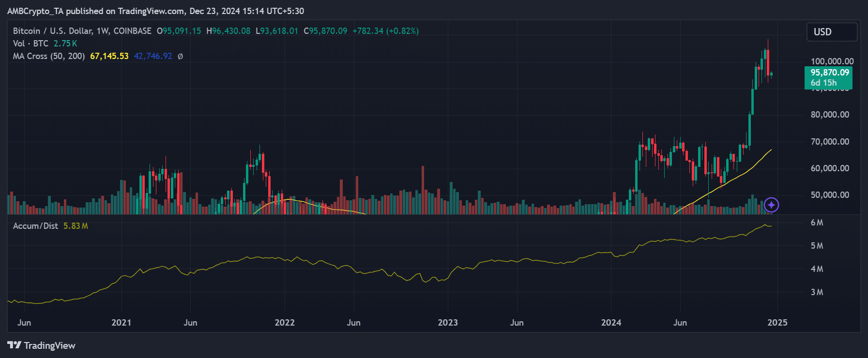Select the Accum/Dist value 5.83 M
This screenshot has width=868, height=358.
pyautogui.click(x=76, y=226)
